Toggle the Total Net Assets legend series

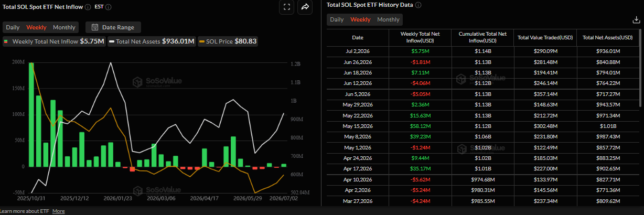tap(152, 41)
